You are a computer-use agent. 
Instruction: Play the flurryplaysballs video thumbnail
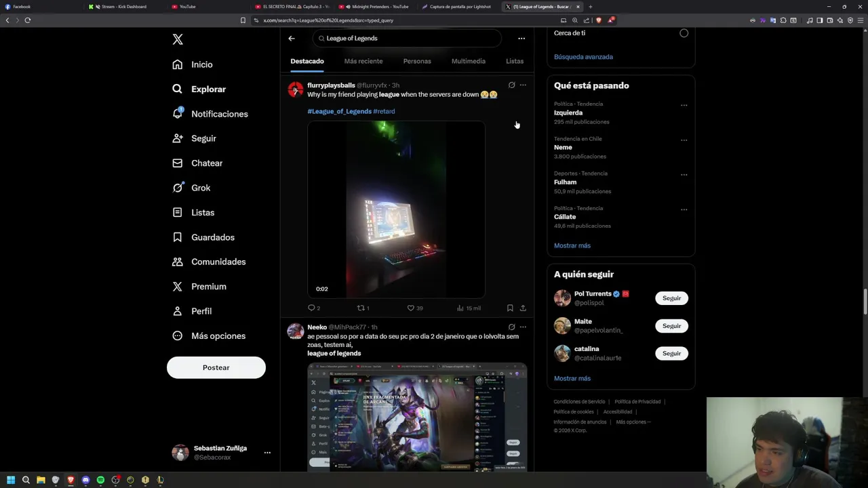coord(396,209)
